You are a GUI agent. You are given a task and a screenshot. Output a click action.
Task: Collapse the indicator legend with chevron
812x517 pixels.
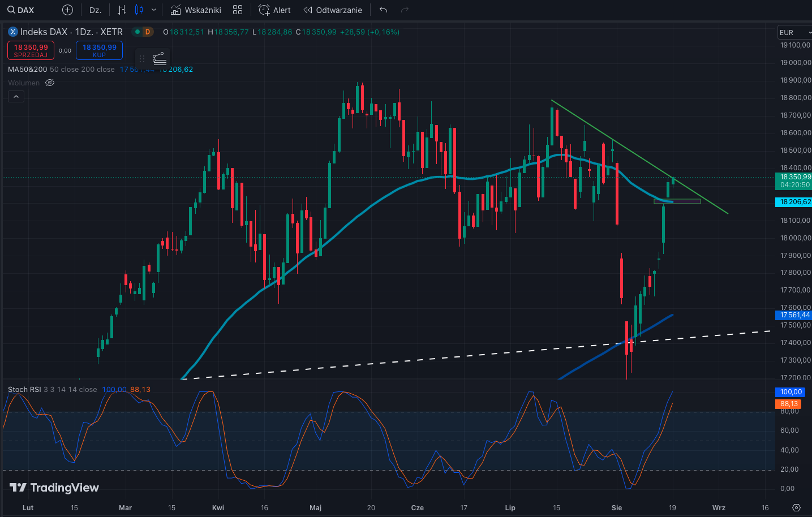click(16, 97)
